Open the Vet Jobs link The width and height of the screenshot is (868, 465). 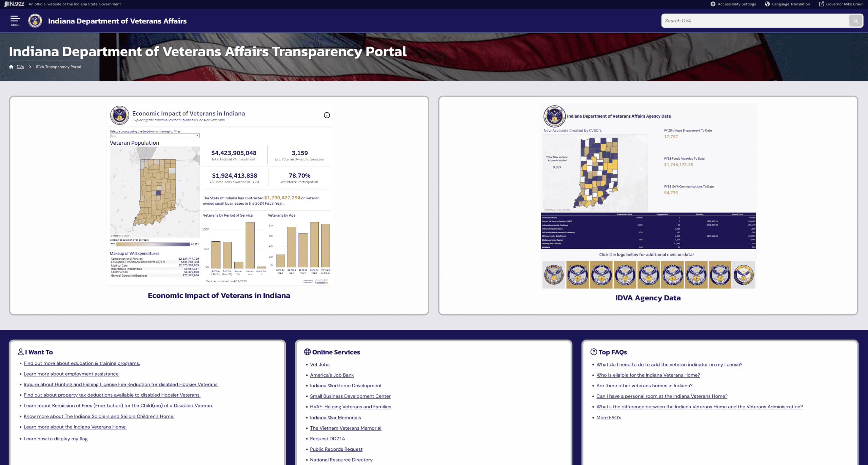[319, 364]
